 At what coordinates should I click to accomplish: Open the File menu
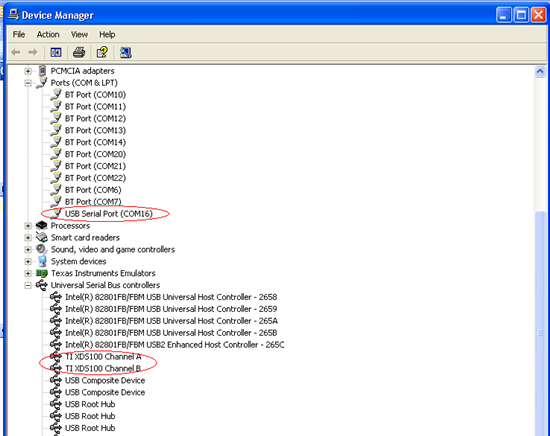[19, 34]
